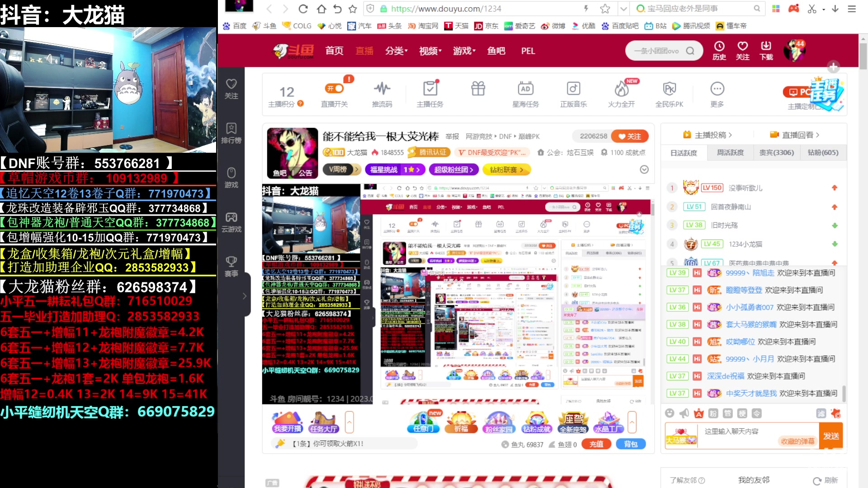The height and width of the screenshot is (488, 868).
Task: Open the 正版音乐 icon
Action: click(x=573, y=94)
